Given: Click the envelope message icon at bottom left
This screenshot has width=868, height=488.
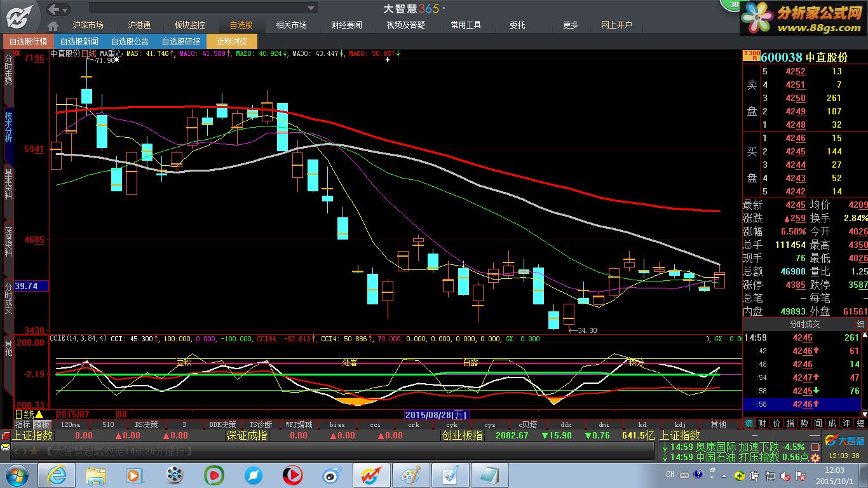Looking at the screenshot, I should coord(5,449).
